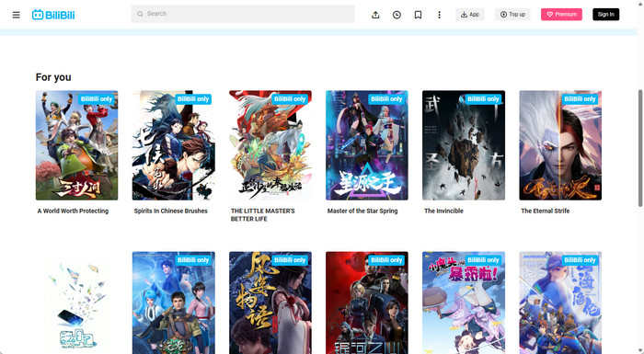Click the App download button
Image resolution: width=644 pixels, height=354 pixels.
(x=470, y=15)
